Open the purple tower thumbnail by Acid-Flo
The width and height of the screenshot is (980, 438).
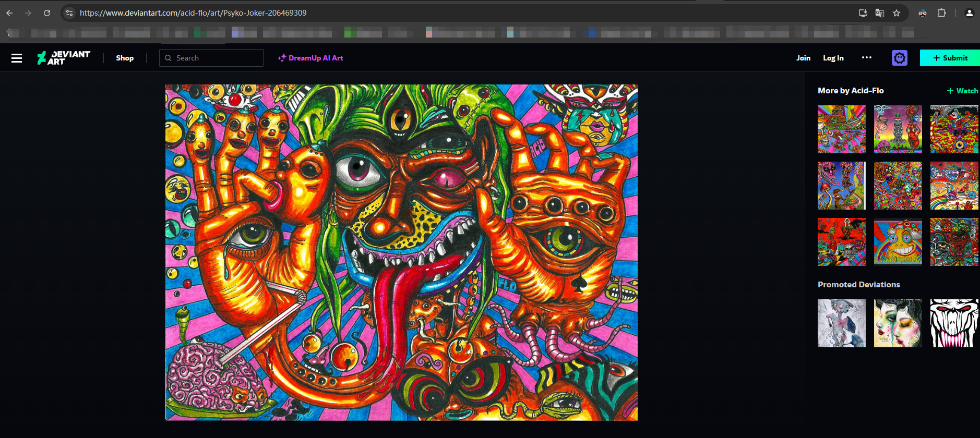tap(898, 129)
